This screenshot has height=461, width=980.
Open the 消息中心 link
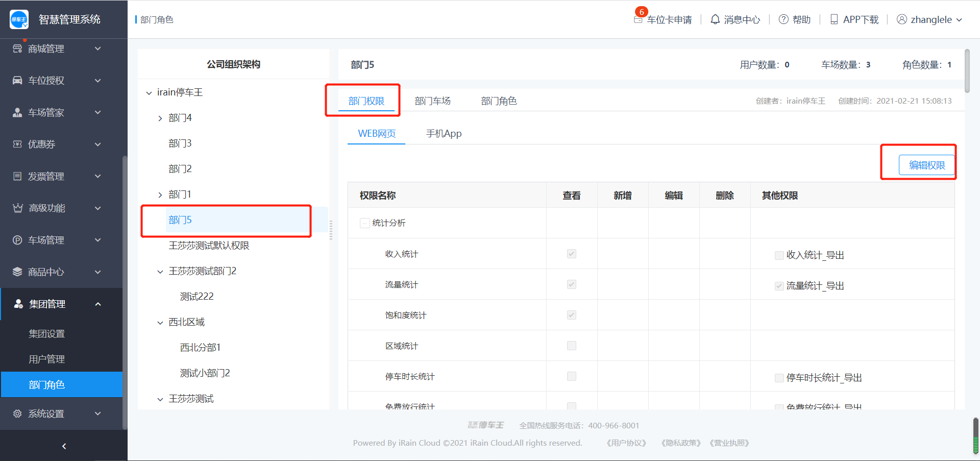[x=742, y=20]
